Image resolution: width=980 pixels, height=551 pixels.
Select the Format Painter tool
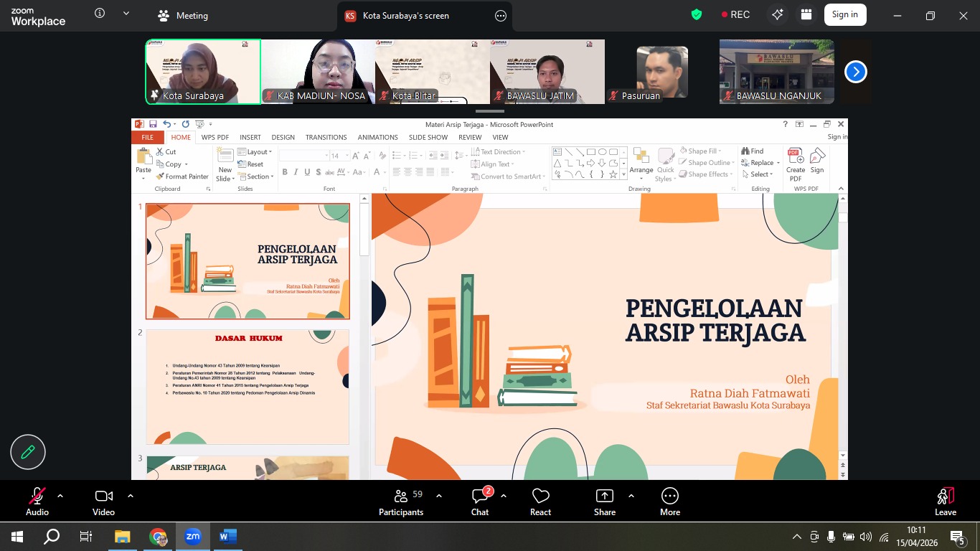[182, 176]
